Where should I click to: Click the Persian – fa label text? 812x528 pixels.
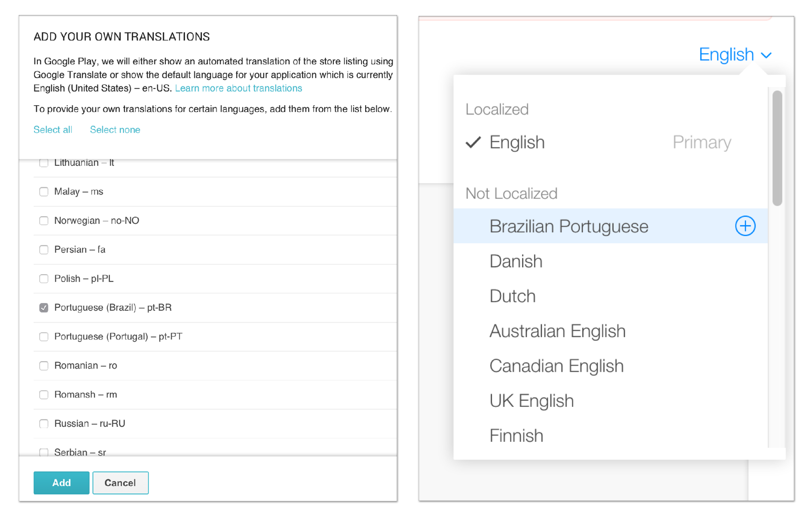[x=80, y=250]
